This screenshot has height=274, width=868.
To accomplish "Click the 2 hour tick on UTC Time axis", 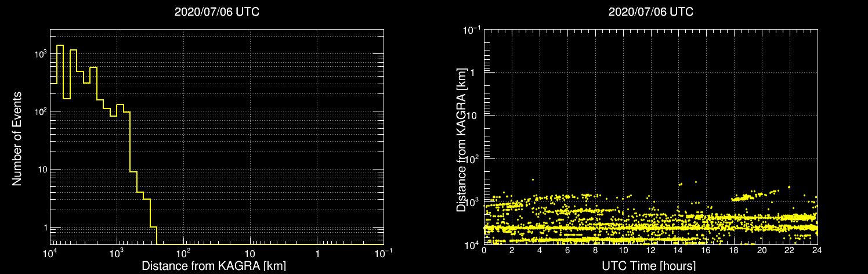I will point(512,250).
